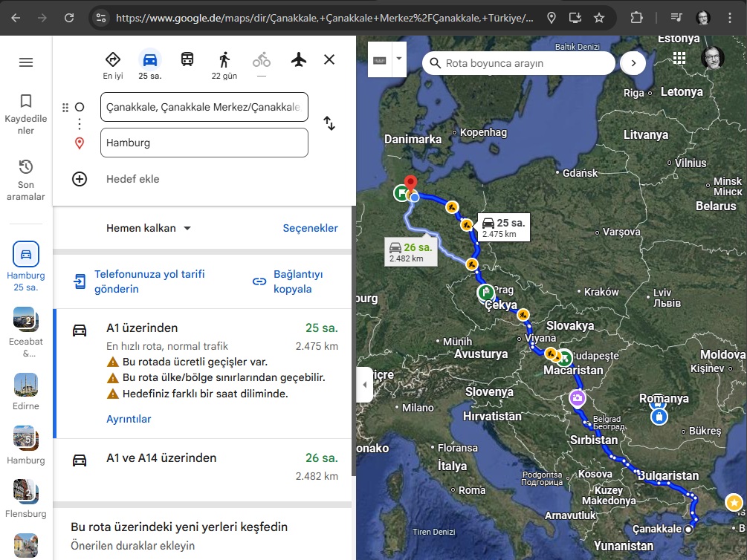Click the 25 sa. 2.475 km route label

pos(504,227)
